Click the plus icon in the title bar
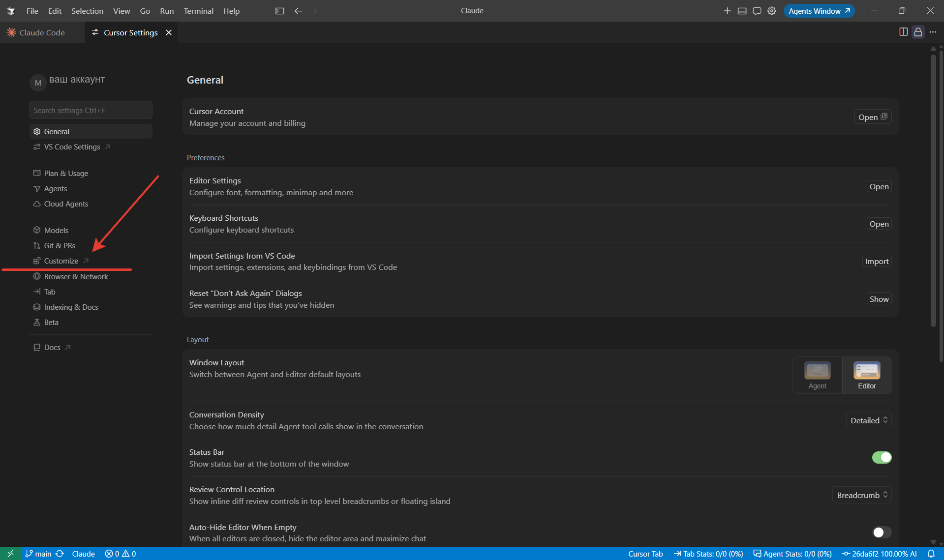944x560 pixels. [727, 11]
